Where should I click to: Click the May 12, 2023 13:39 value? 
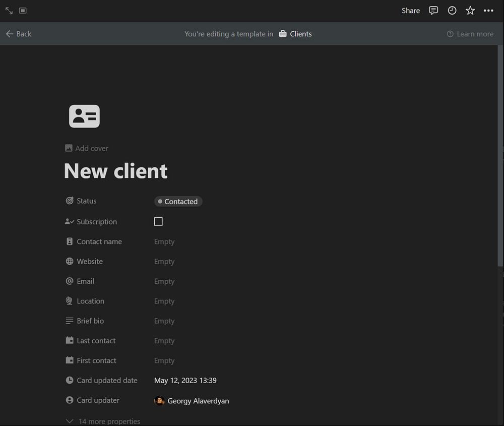[185, 381]
